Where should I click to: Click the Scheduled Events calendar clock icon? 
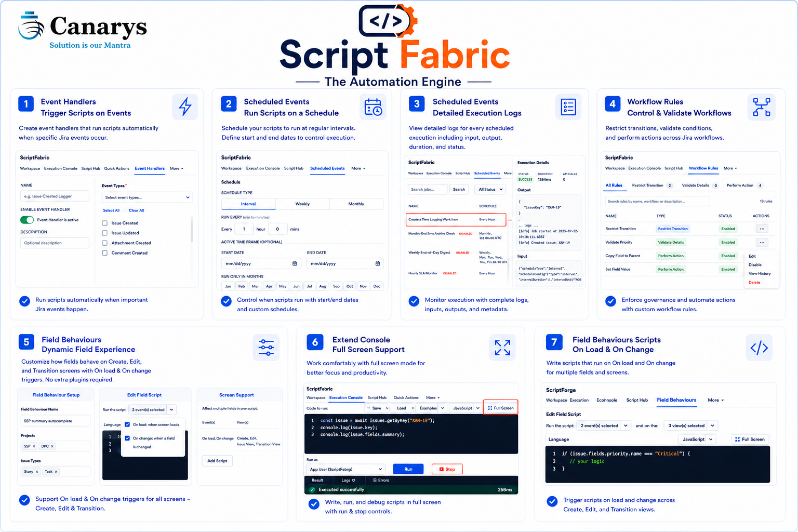pyautogui.click(x=373, y=107)
